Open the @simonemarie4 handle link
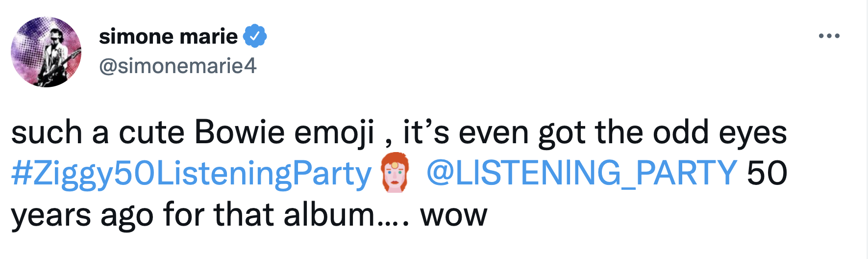868x259 pixels. click(x=177, y=66)
